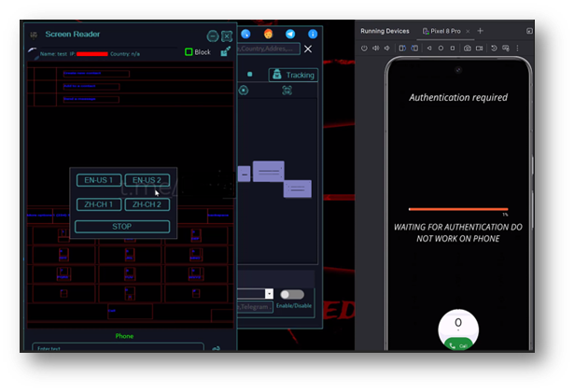Viewport: 574px width, 392px height.
Task: Switch to the Pixel 8 Pro tab
Action: 441,31
